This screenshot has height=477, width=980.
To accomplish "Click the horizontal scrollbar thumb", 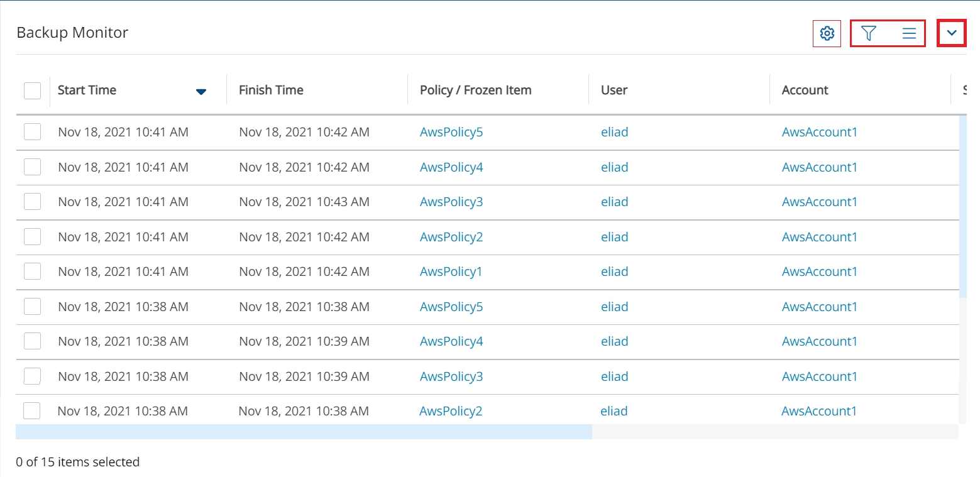I will [304, 432].
